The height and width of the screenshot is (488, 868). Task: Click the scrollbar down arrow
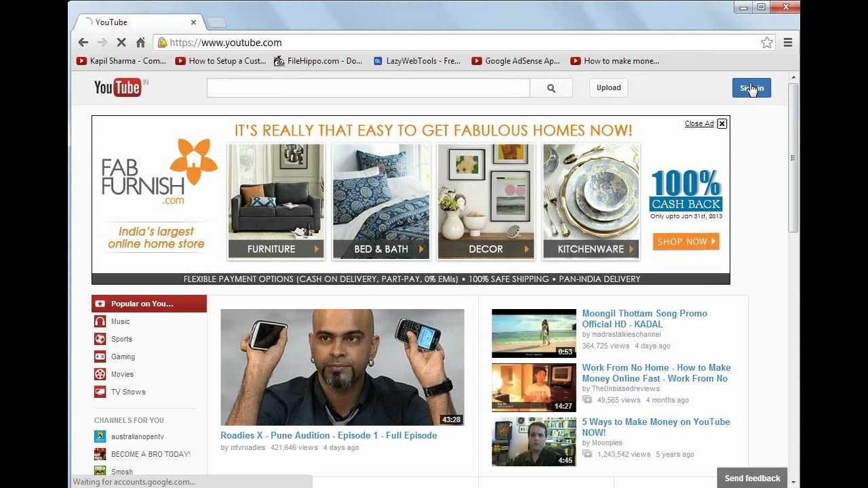[793, 483]
